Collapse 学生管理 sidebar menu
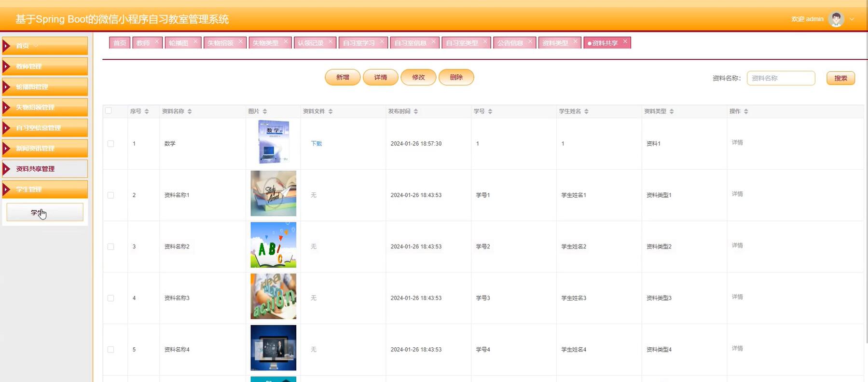 click(x=45, y=190)
